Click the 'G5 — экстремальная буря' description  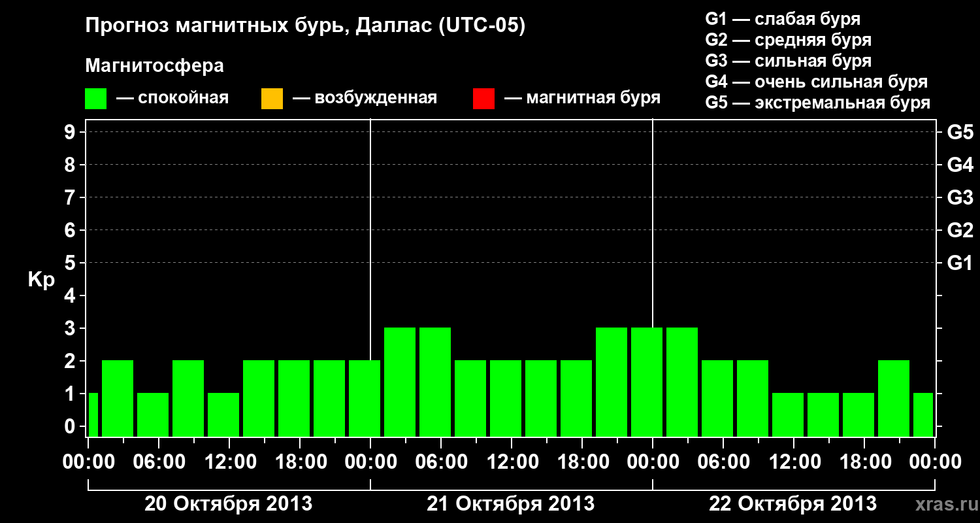coord(817,103)
